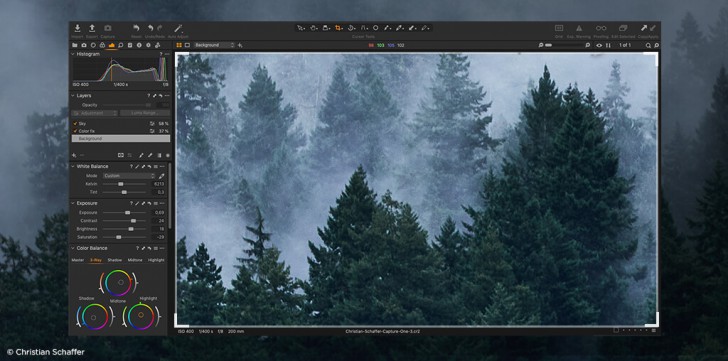
Task: Switch viewer to multi-view grid mode
Action: tap(179, 45)
